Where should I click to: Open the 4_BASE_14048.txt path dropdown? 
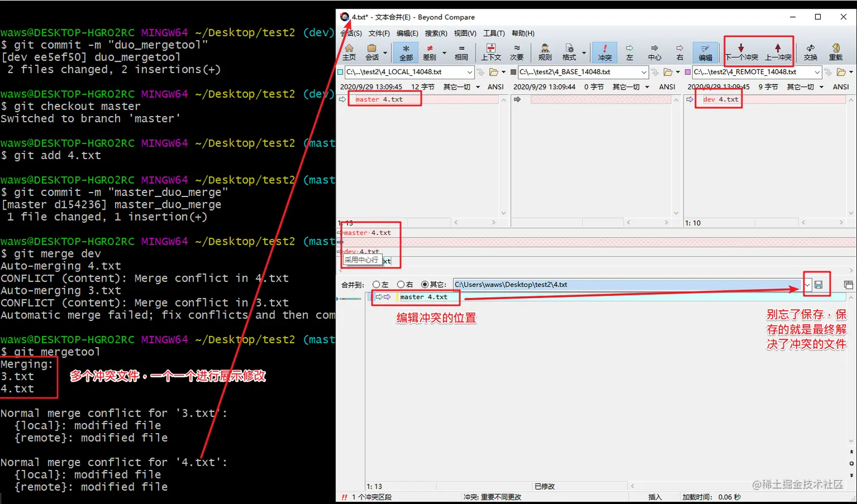tap(644, 72)
